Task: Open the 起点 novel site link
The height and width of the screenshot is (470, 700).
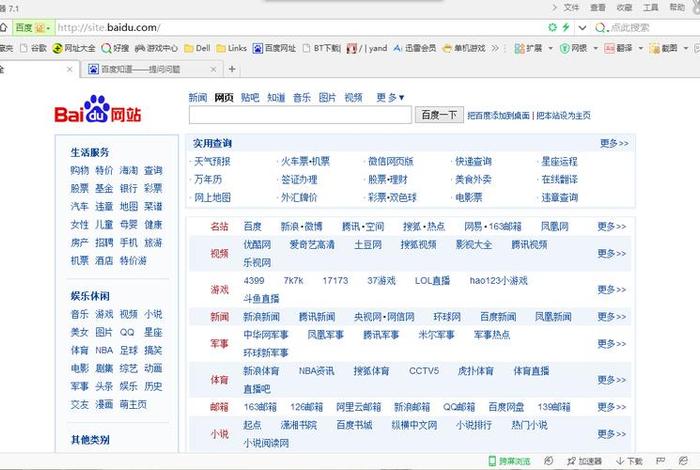Action: (x=252, y=425)
